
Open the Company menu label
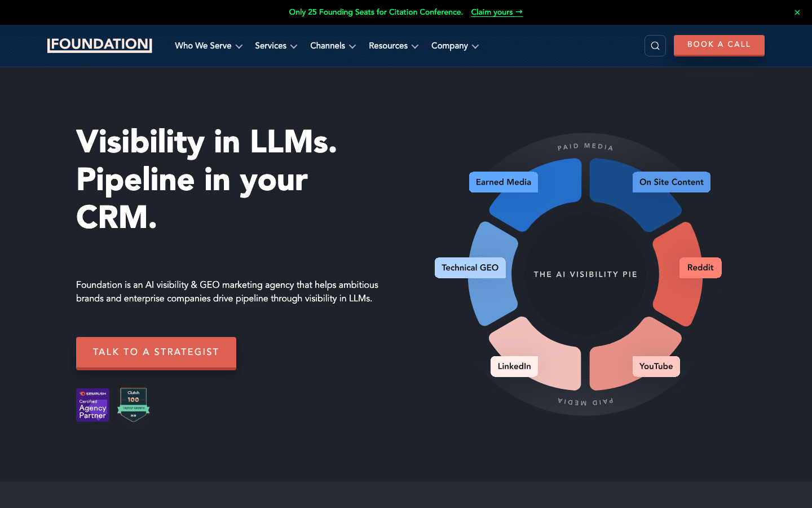click(449, 46)
